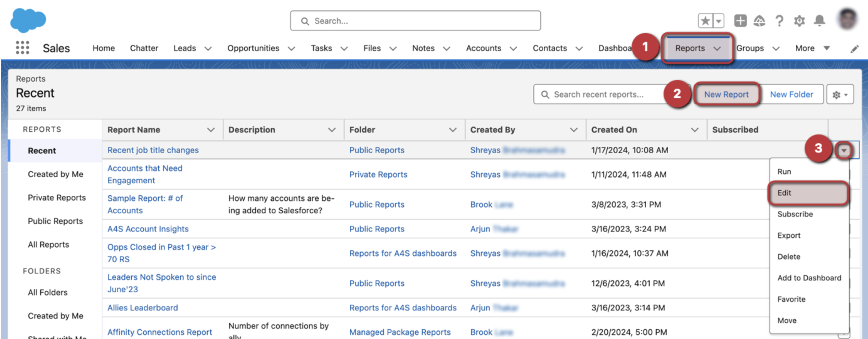This screenshot has height=339, width=868.
Task: Open the row actions arrow for Recent job title changes
Action: pos(844,150)
